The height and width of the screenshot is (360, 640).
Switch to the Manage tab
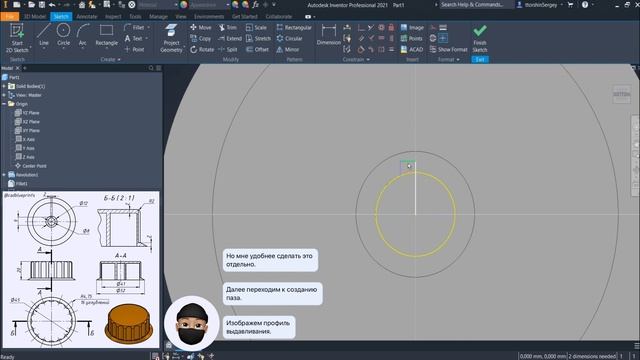click(x=158, y=17)
